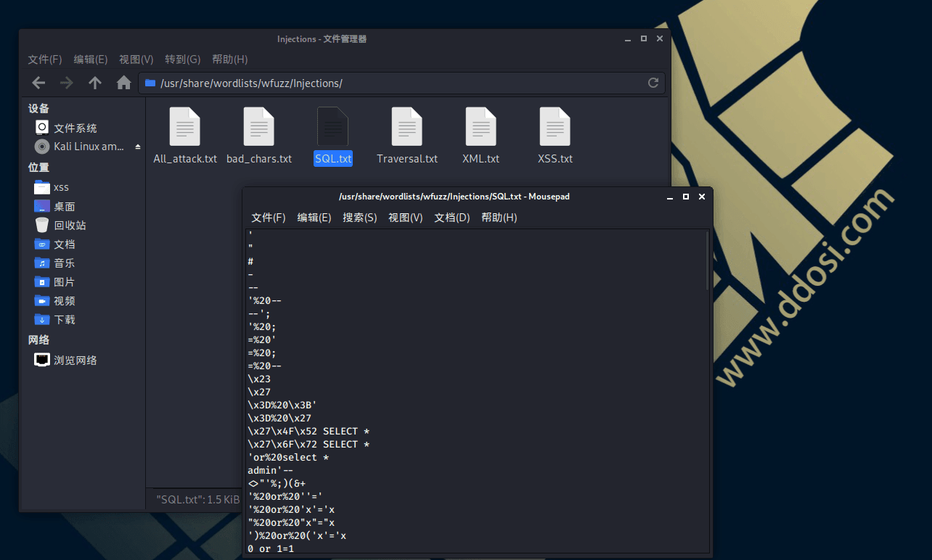932x560 pixels.
Task: Click the line "\x23" in Mousepad
Action: coord(259,379)
